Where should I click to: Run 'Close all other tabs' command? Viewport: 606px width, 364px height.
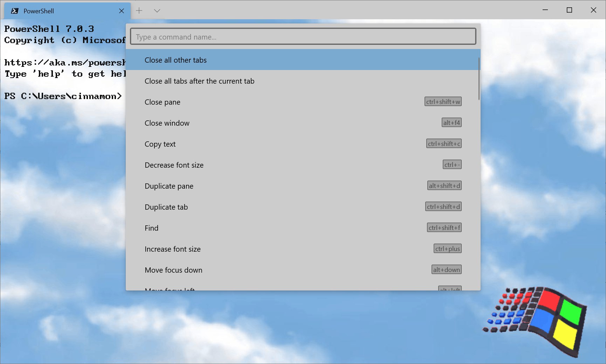tap(303, 59)
